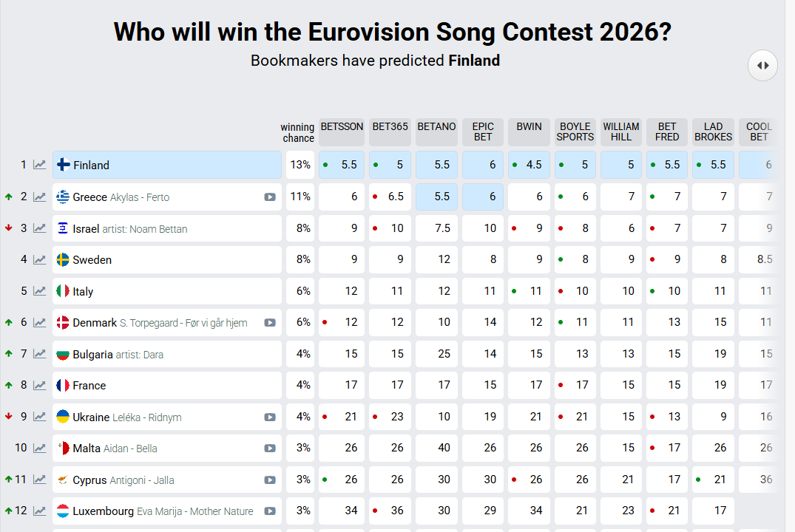Image resolution: width=795 pixels, height=532 pixels.
Task: Open Italy's trend chart icon
Action: (39, 291)
